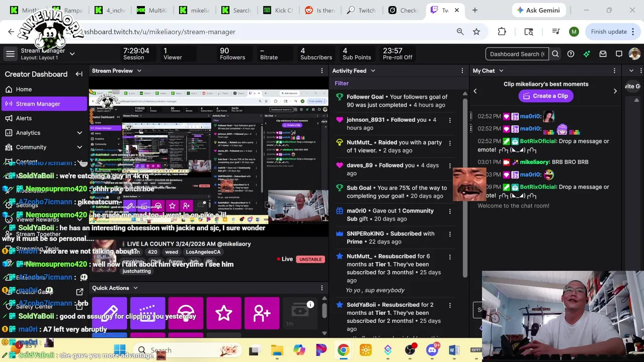Image resolution: width=644 pixels, height=362 pixels.
Task: Open My Chat panel options menu
Action: 614,71
